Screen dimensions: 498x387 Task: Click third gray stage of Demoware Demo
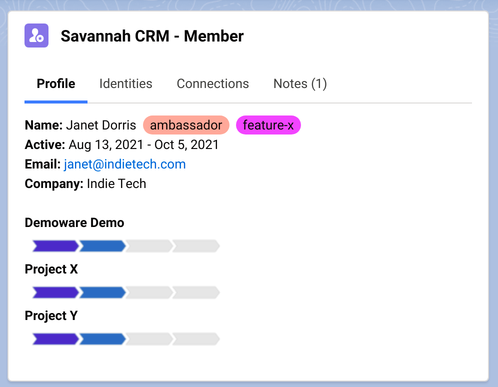click(x=149, y=246)
